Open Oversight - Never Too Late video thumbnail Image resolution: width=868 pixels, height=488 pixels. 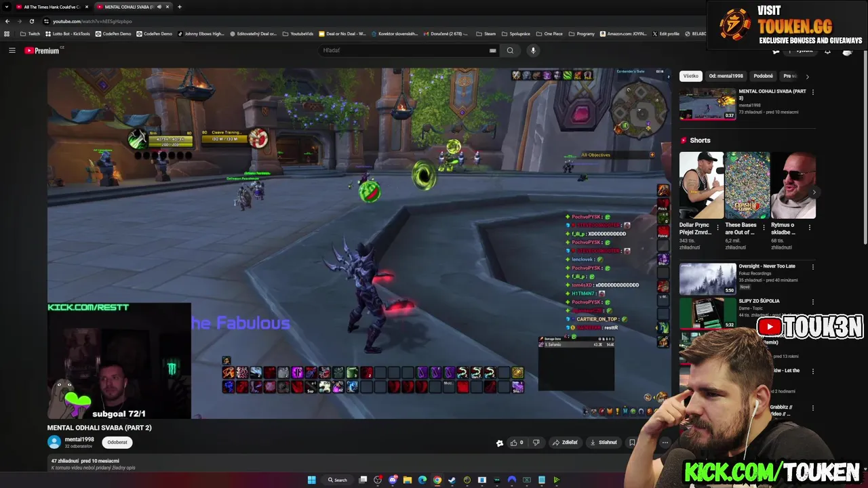coord(707,279)
